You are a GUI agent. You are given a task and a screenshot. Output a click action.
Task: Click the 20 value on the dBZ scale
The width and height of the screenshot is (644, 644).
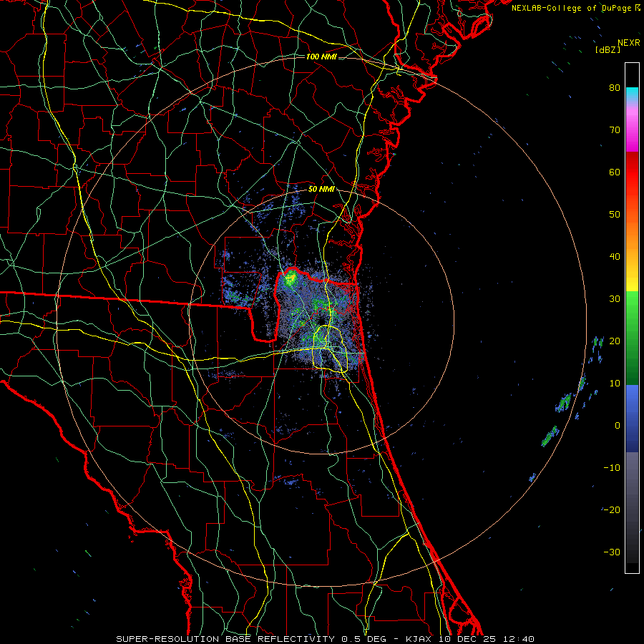(615, 341)
